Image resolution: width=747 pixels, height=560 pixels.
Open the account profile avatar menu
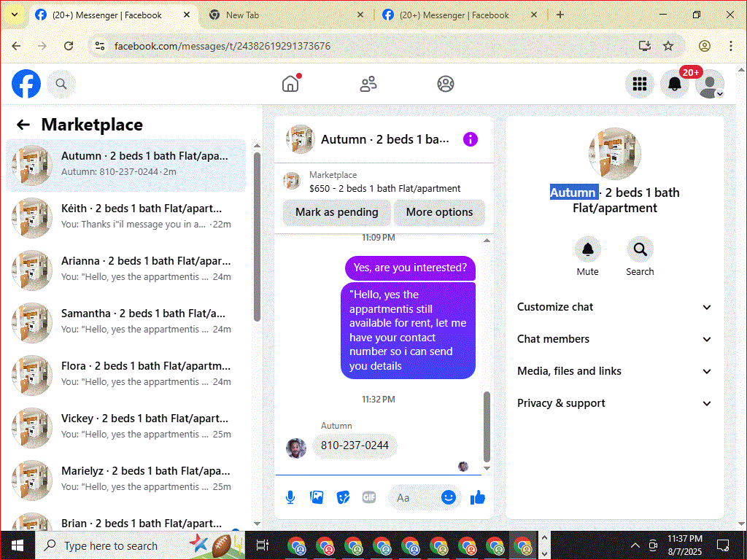709,84
